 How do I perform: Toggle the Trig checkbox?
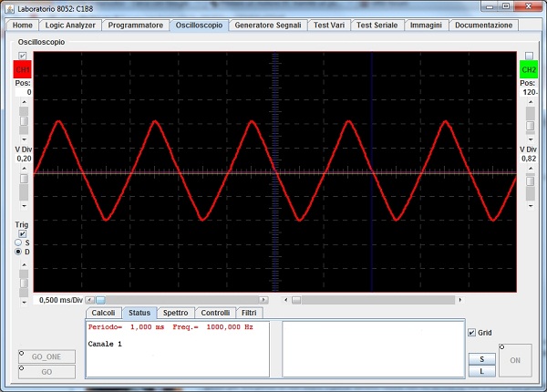click(22, 232)
